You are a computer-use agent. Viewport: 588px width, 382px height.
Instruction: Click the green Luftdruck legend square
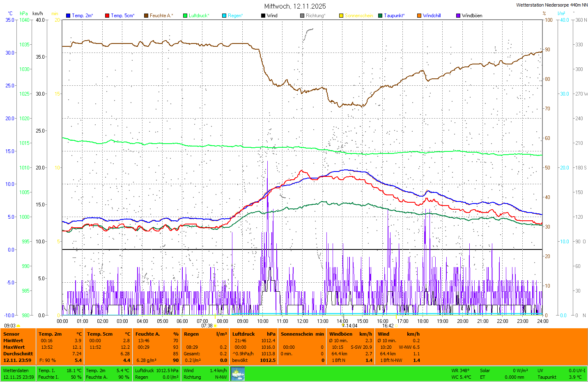tap(185, 16)
